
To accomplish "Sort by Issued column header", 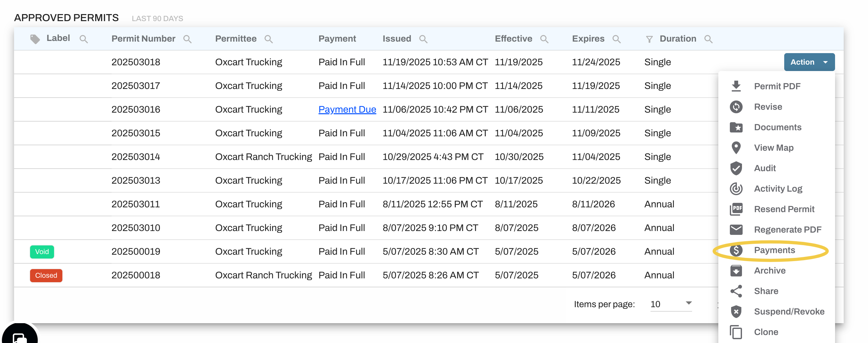I will pos(397,39).
